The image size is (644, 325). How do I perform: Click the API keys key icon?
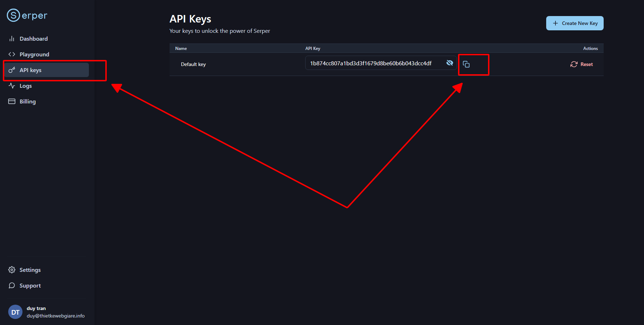(12, 70)
